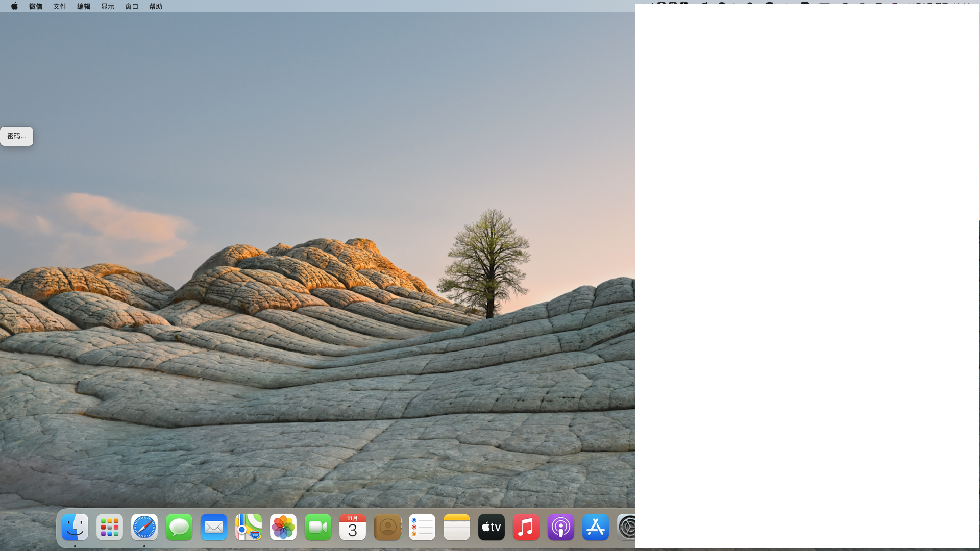Open the Contacts app

387,528
